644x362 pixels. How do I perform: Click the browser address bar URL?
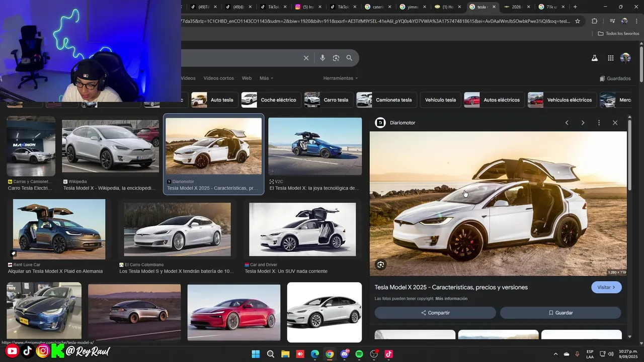376,21
